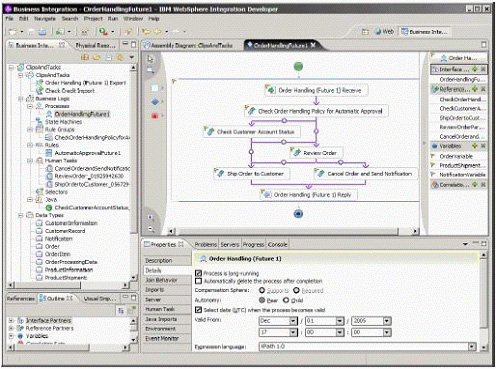Click zoom out magnifier in editor palette
Image resolution: width=496 pixels, height=369 pixels.
[x=151, y=229]
